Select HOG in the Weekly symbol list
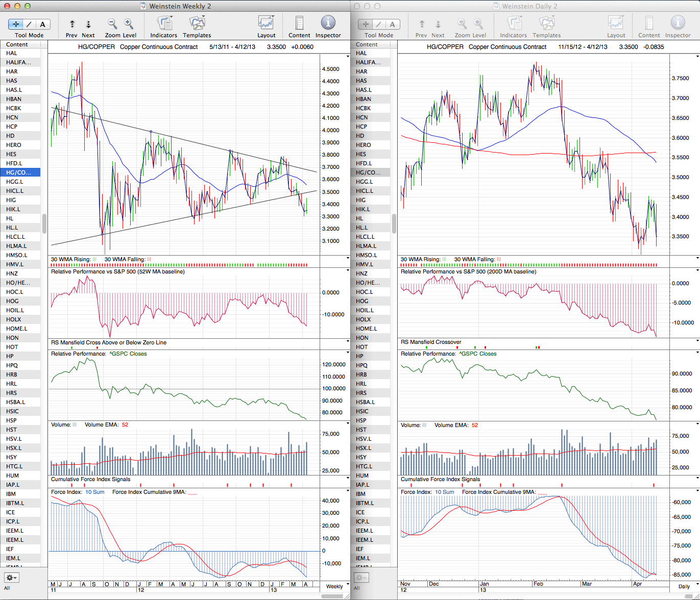The height and width of the screenshot is (600, 700). (12, 301)
